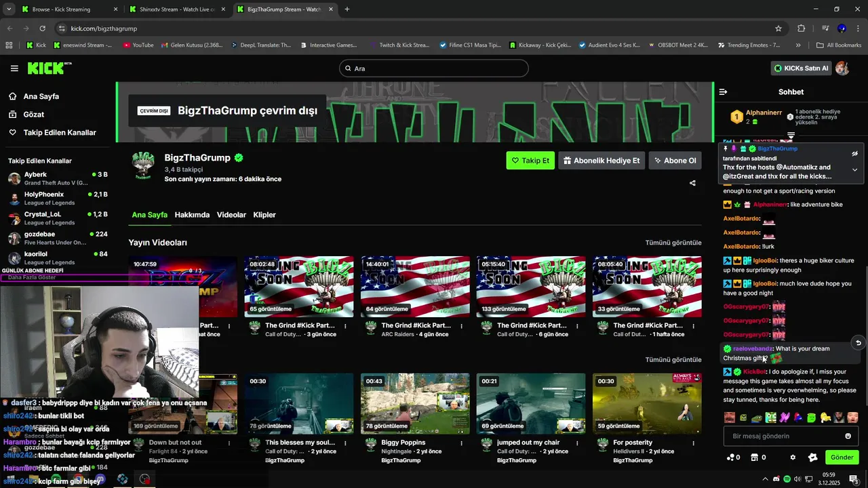
Task: Click the Abone Ol subscribe button
Action: click(675, 161)
